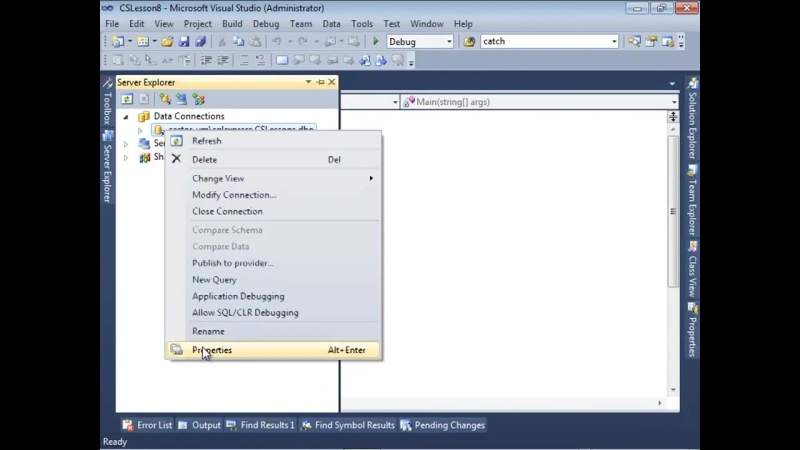Collapse the Data Connections tree node
This screenshot has height=450, width=800.
point(126,117)
